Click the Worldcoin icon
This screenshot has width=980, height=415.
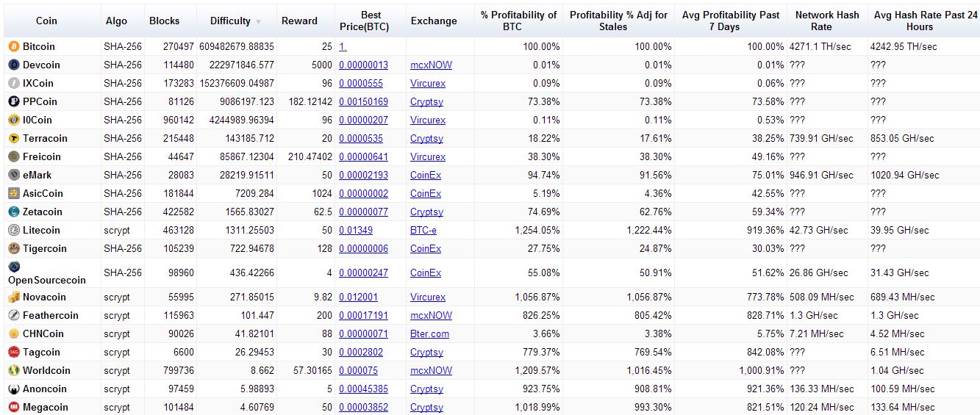click(13, 370)
